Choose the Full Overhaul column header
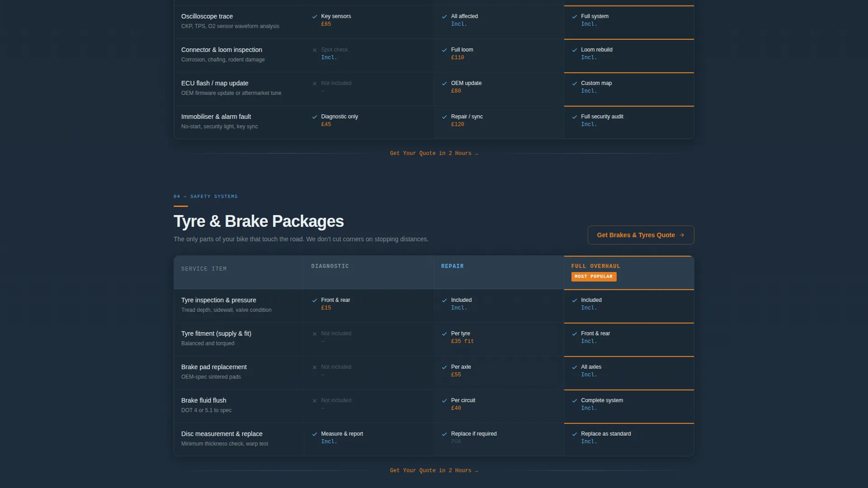868x488 pixels. coord(595,266)
